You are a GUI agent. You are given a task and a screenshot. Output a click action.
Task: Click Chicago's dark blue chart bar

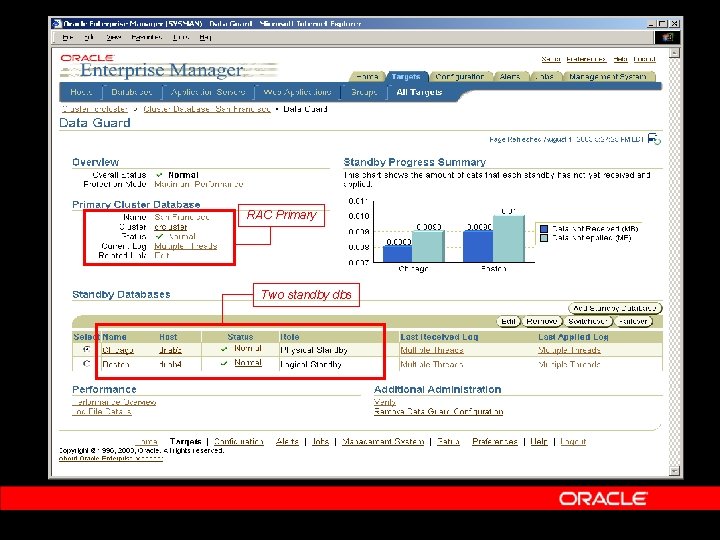coord(397,254)
